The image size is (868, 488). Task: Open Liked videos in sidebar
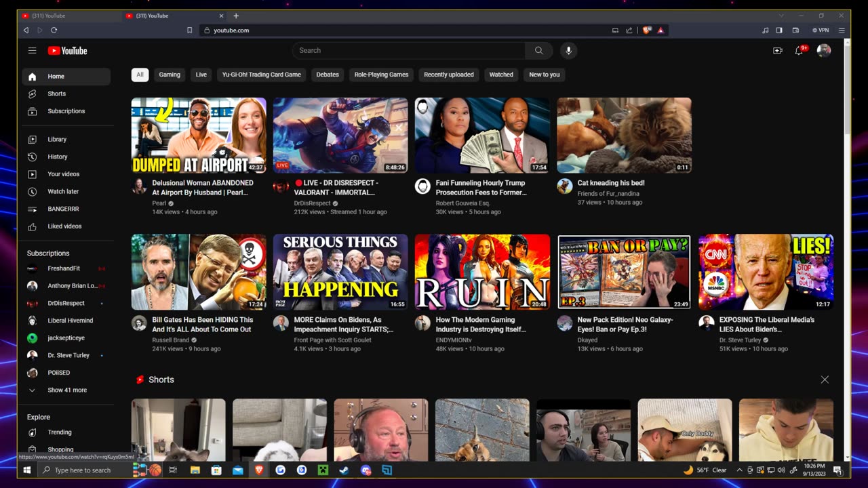[66, 226]
